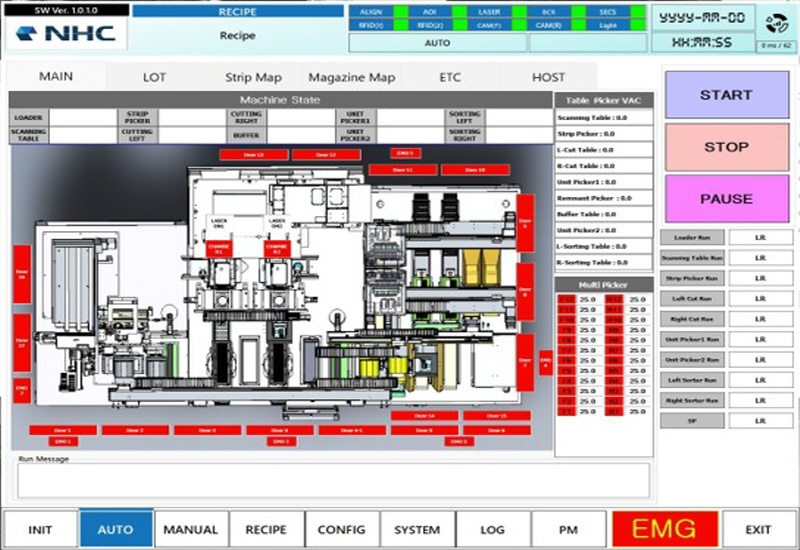This screenshot has width=800, height=550.
Task: Switch to the Strip Map tab
Action: [253, 77]
